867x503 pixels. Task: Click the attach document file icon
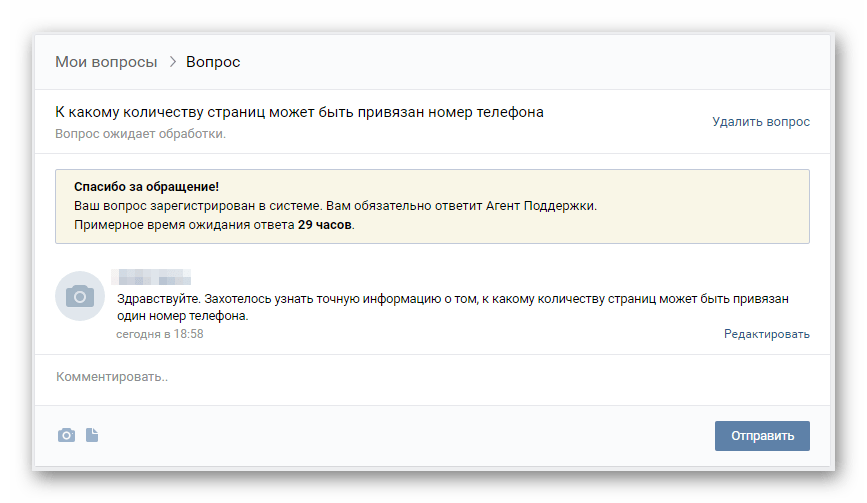(92, 435)
